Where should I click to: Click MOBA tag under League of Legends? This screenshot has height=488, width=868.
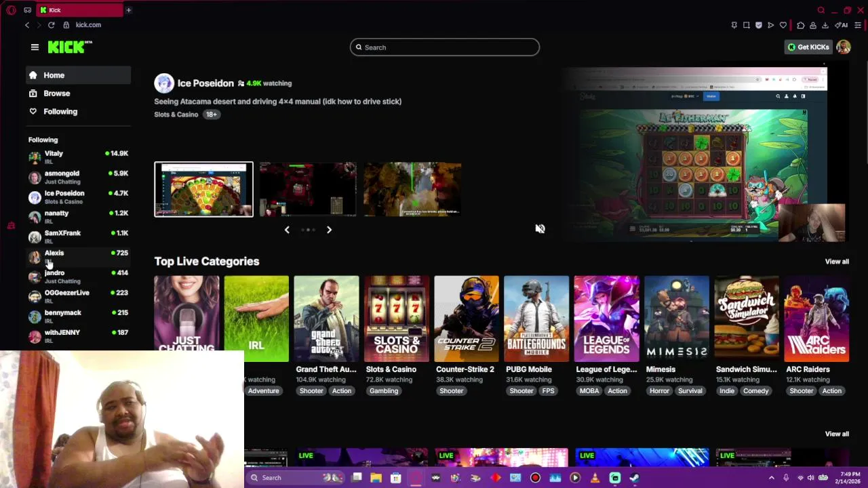point(589,391)
